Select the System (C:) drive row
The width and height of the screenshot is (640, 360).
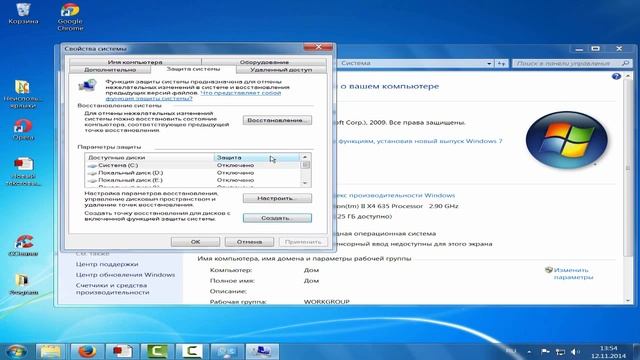(192, 165)
